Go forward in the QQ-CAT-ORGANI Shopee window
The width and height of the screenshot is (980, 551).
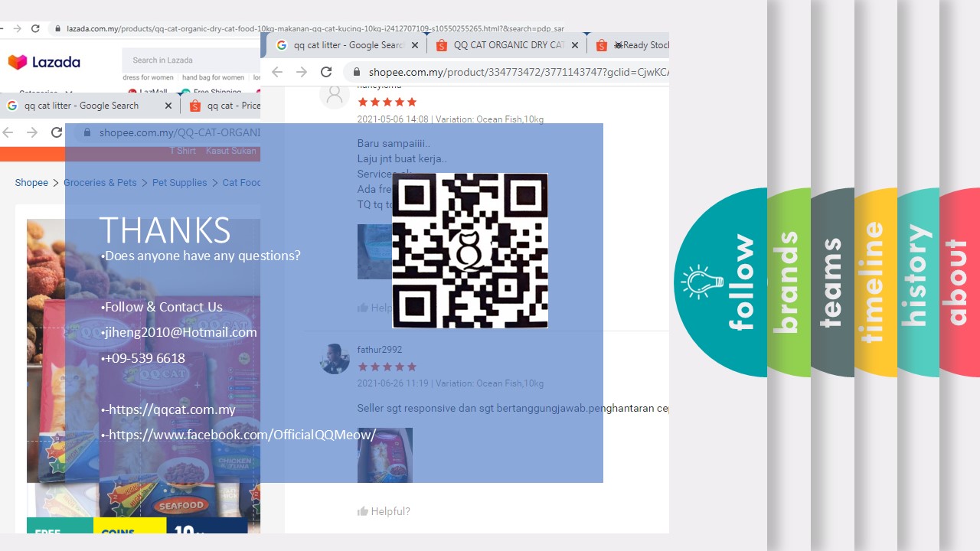31,132
